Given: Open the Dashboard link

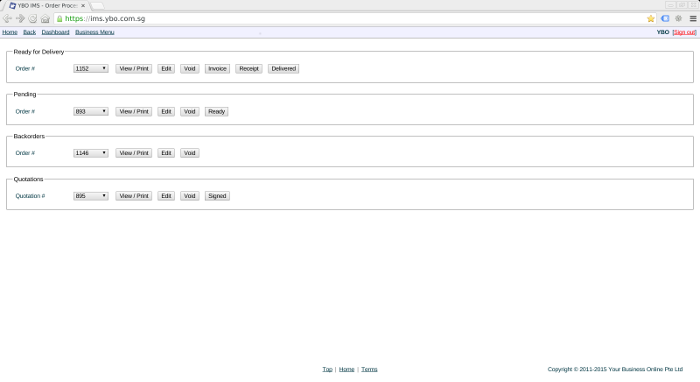Looking at the screenshot, I should 55,32.
